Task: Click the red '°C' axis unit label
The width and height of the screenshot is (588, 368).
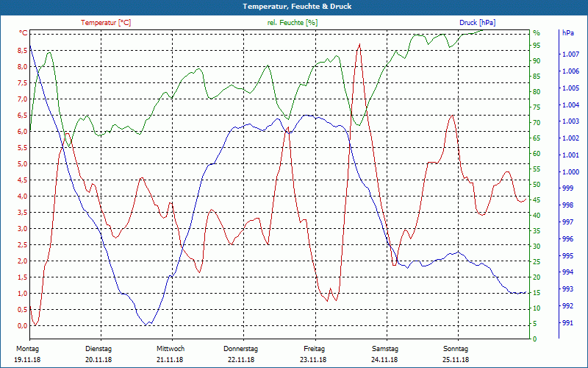Action: point(24,33)
